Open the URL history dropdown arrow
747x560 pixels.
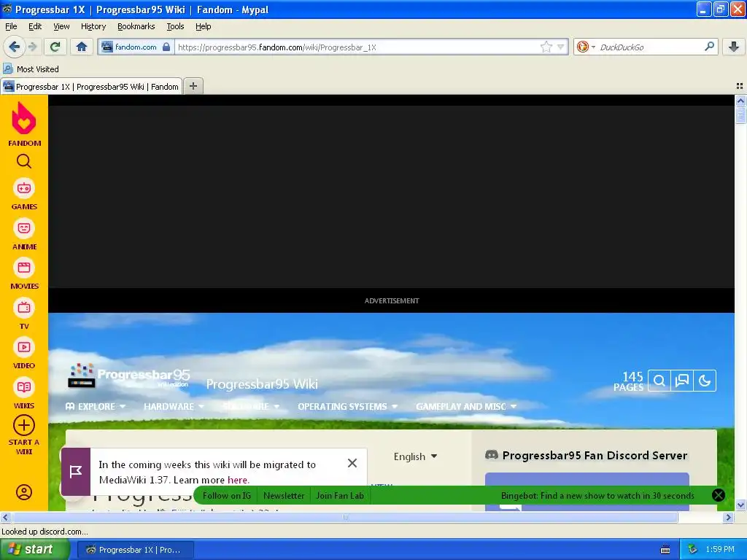[561, 47]
